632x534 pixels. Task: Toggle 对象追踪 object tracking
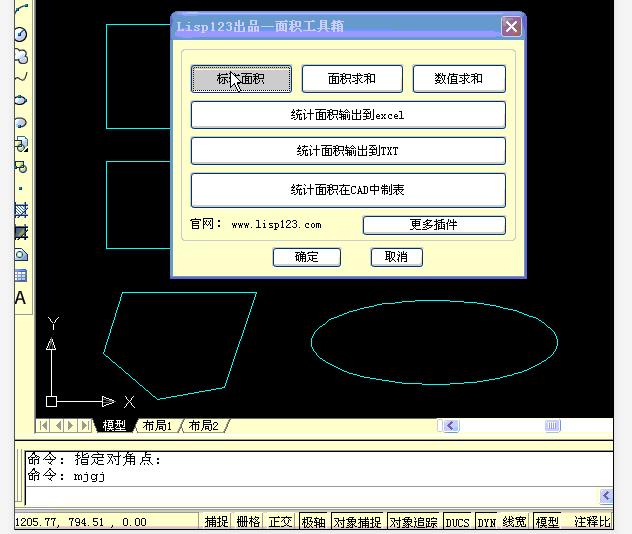point(414,522)
